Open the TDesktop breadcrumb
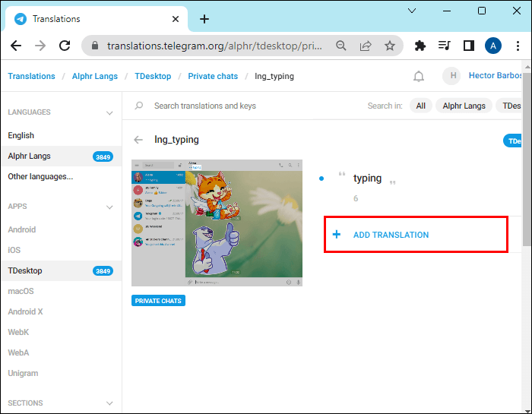Screen dimensions: 532x414 point(153,76)
